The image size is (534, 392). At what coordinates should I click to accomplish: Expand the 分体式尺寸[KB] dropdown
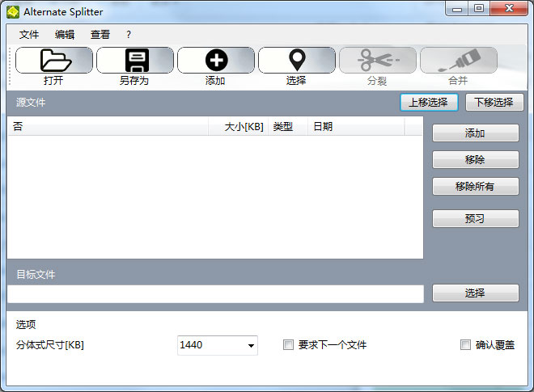point(251,345)
